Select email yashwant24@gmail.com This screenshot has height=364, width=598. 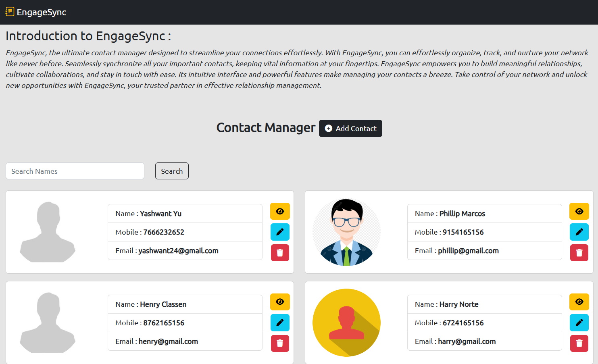click(178, 251)
